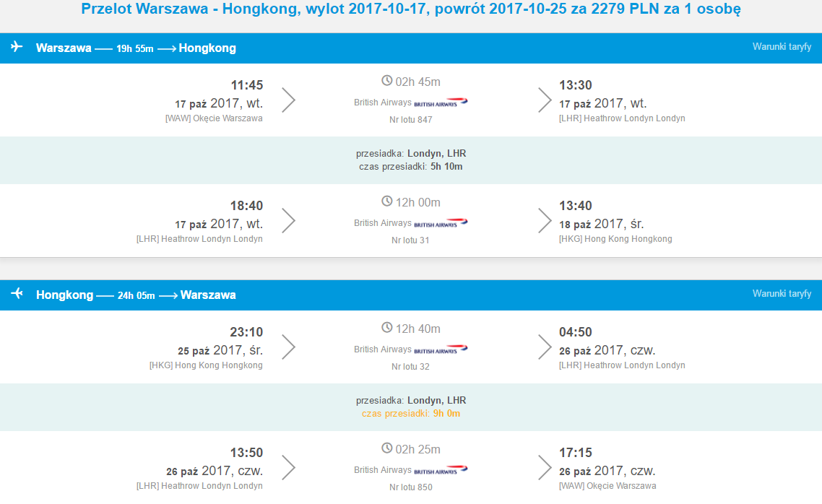Image resolution: width=822 pixels, height=504 pixels.
Task: Open Warunki taryfy for Hongkong–Warszawa flight
Action: pos(782,293)
